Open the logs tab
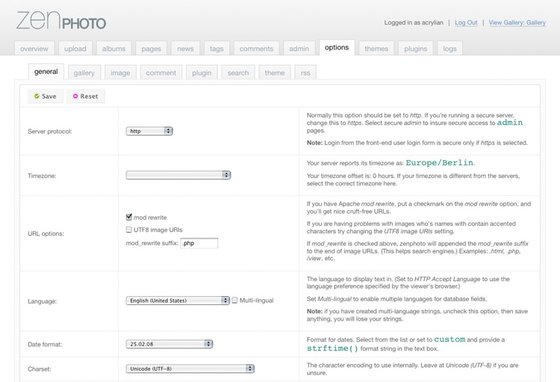The image size is (560, 382). pos(450,49)
